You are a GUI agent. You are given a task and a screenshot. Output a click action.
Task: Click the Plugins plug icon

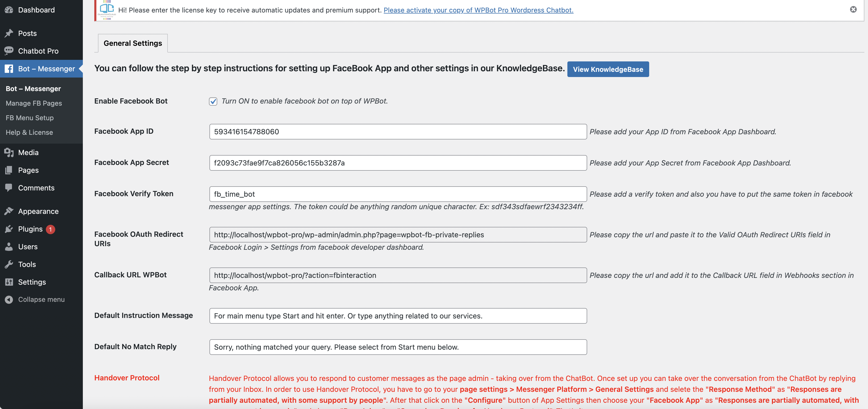pyautogui.click(x=9, y=229)
